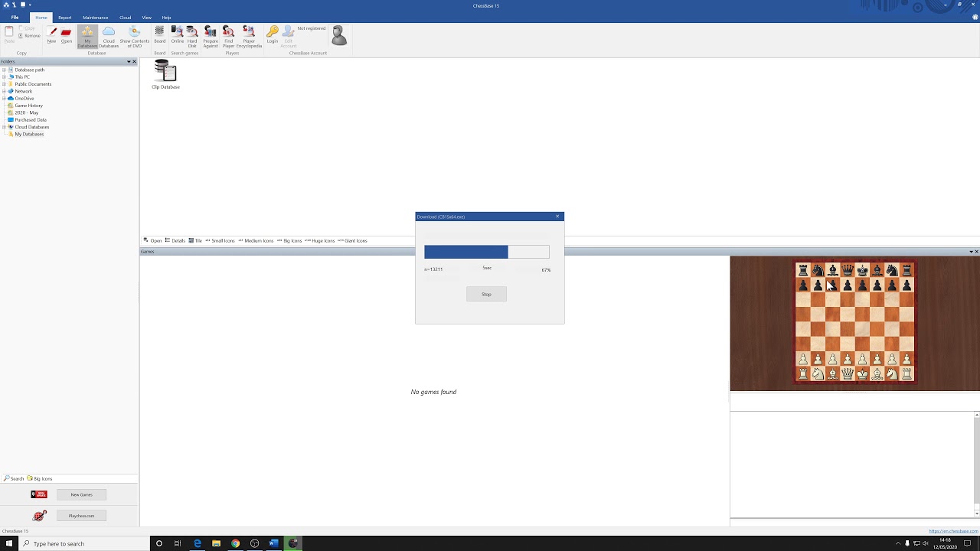The height and width of the screenshot is (551, 980).
Task: Click Copy in the ribbon
Action: pyautogui.click(x=28, y=28)
